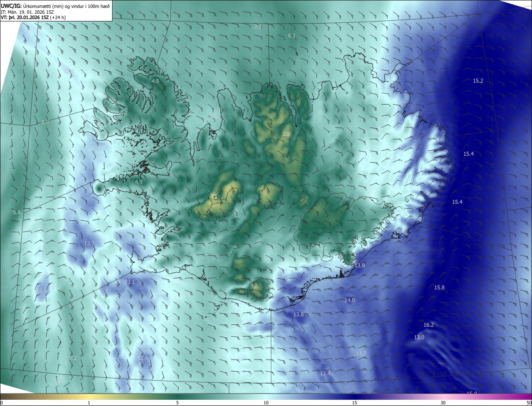Click the 7.3 value on the map
Screen dimensions: 532x406
pos(258,27)
